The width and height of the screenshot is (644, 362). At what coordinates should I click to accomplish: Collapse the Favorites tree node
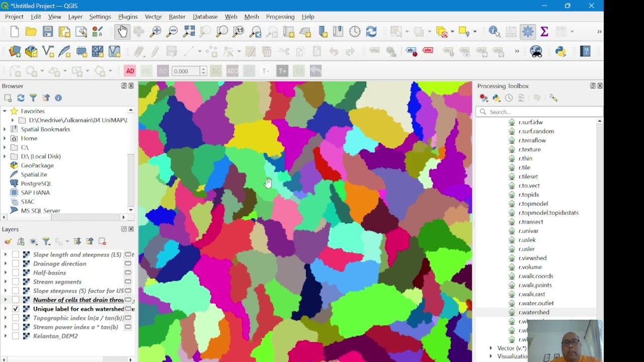[x=5, y=111]
